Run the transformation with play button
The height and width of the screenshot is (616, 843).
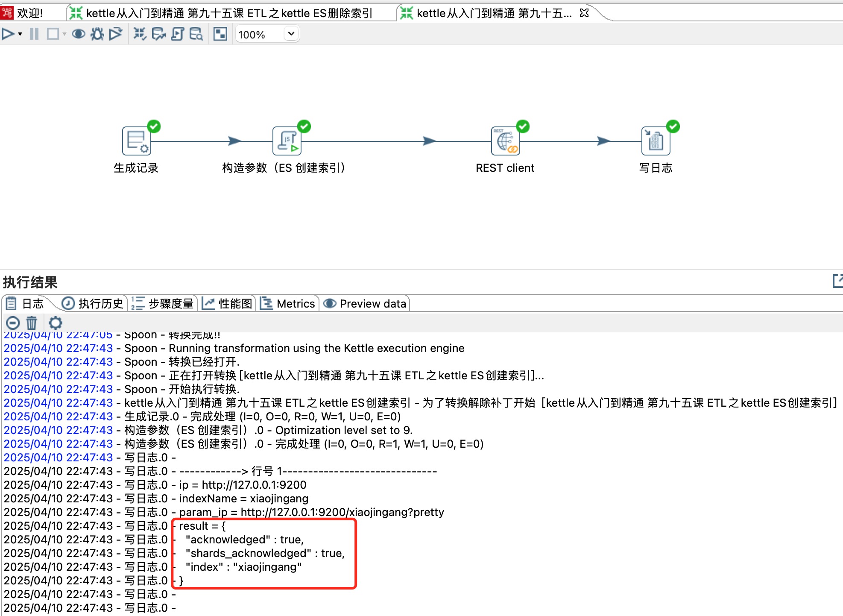coord(8,34)
